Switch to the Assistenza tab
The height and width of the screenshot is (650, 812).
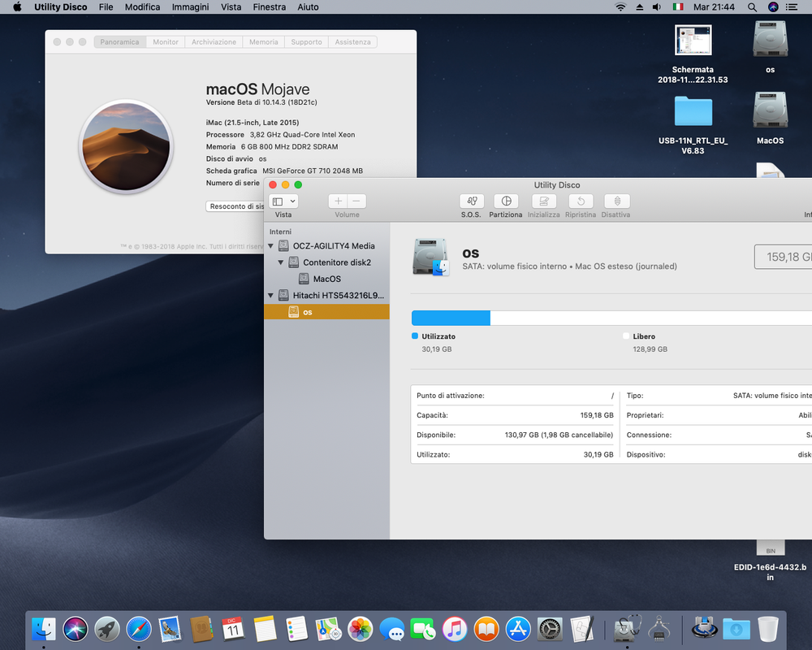tap(352, 42)
